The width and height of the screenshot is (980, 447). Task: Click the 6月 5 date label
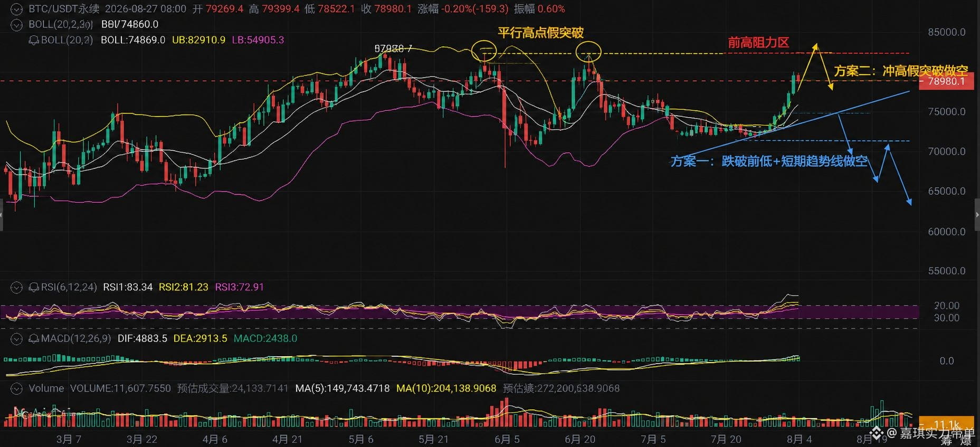(507, 439)
